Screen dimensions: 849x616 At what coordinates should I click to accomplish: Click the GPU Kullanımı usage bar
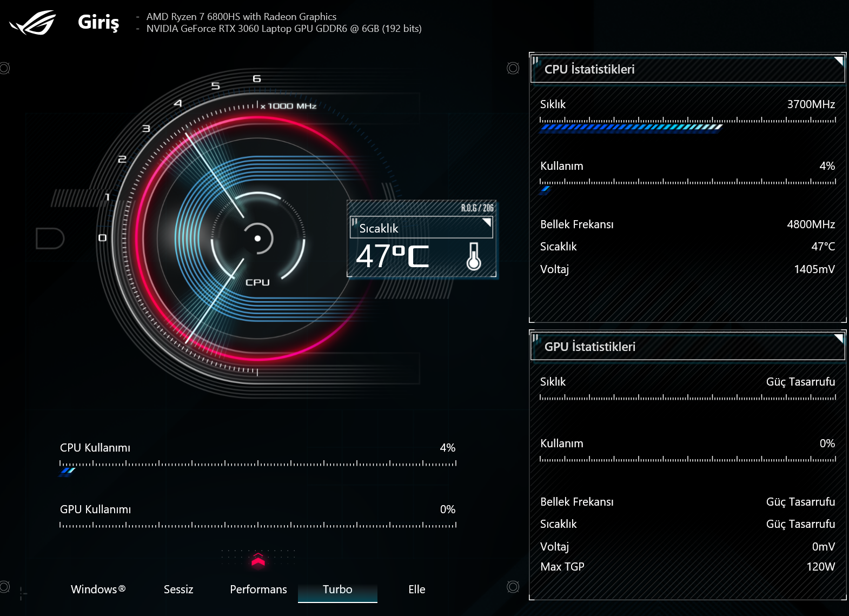[x=258, y=525]
